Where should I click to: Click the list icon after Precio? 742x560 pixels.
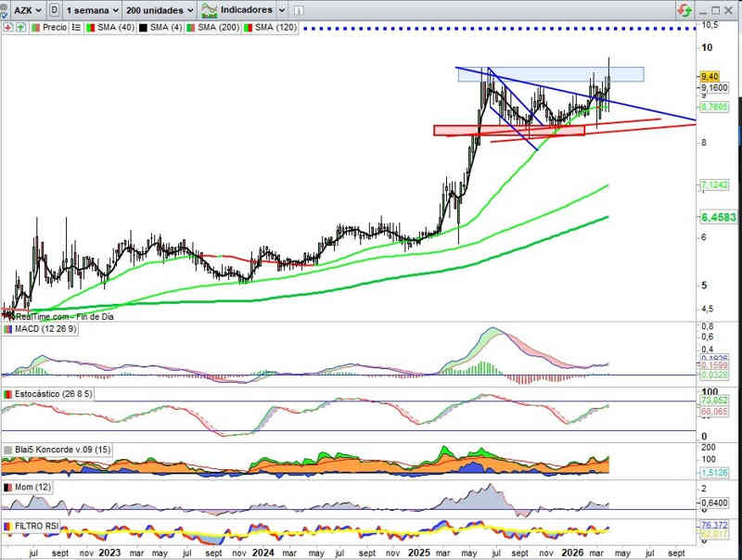tap(75, 28)
